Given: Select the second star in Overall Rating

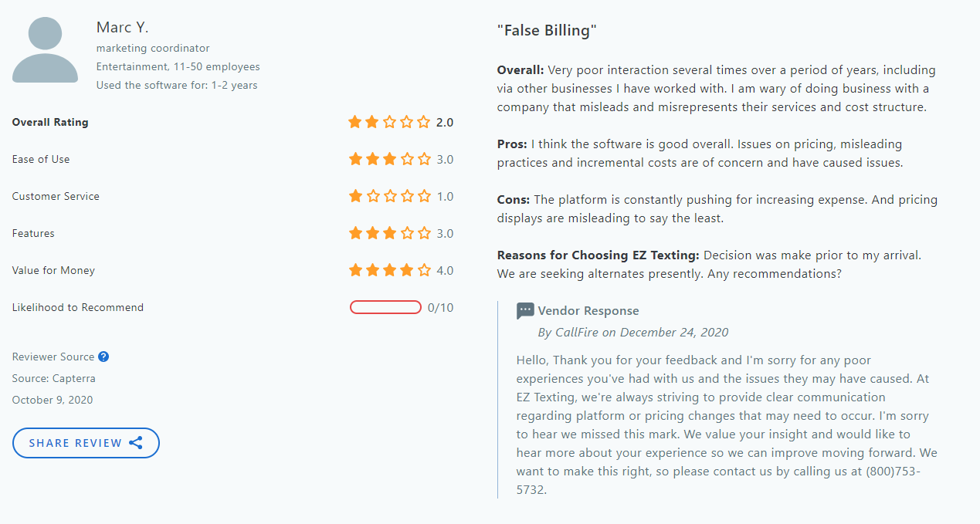Looking at the screenshot, I should click(371, 122).
